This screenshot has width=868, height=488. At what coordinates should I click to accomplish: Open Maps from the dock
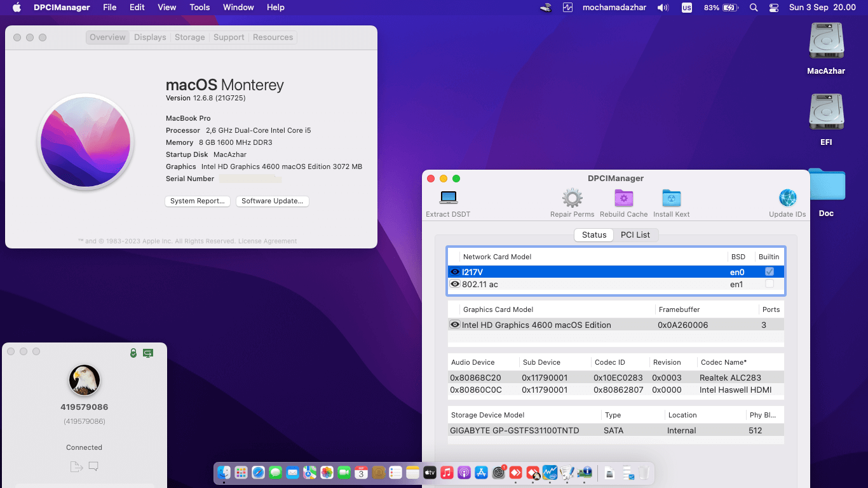pyautogui.click(x=309, y=472)
